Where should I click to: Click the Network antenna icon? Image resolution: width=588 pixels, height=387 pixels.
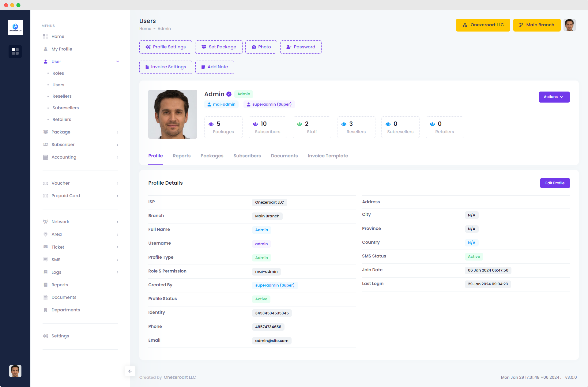pos(45,222)
